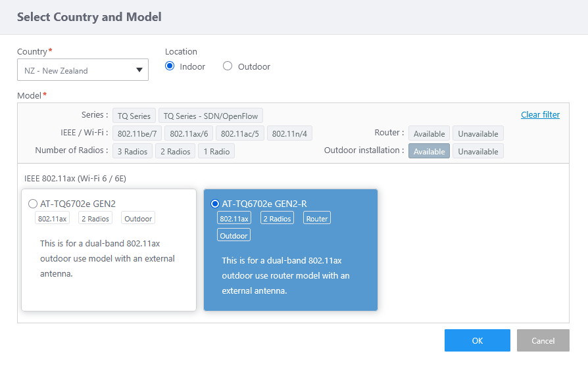Toggle the 802.11n/4 filter
588x366 pixels.
pos(289,133)
